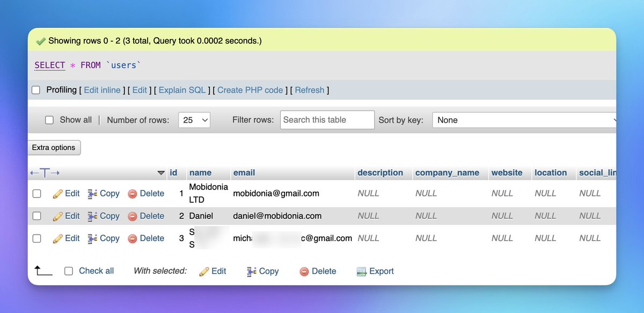The width and height of the screenshot is (644, 313).
Task: Click the Check all link
Action: click(x=97, y=271)
